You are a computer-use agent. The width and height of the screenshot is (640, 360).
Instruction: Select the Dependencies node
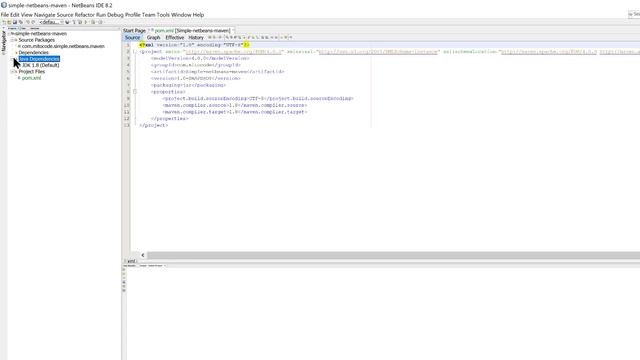pos(33,53)
